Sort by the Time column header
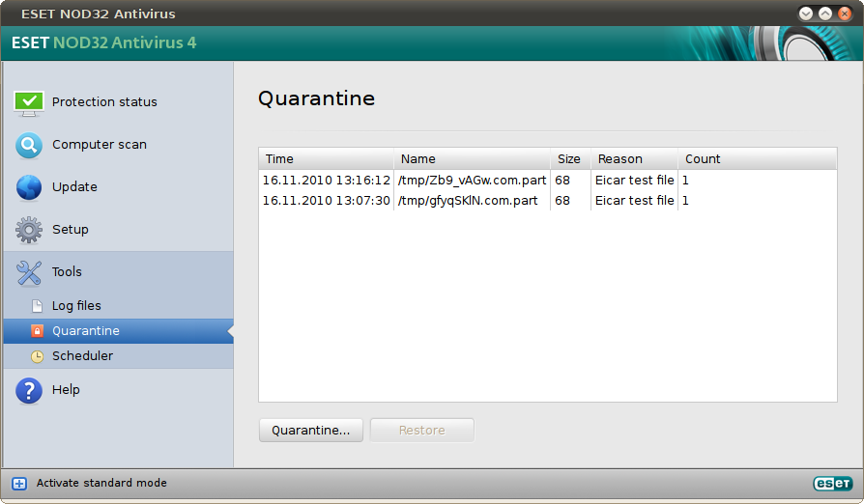Image resolution: width=864 pixels, height=504 pixels. pos(327,159)
